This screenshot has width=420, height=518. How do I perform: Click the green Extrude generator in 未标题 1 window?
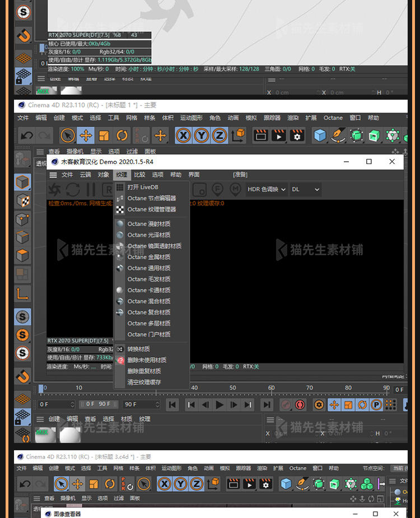coord(374,136)
